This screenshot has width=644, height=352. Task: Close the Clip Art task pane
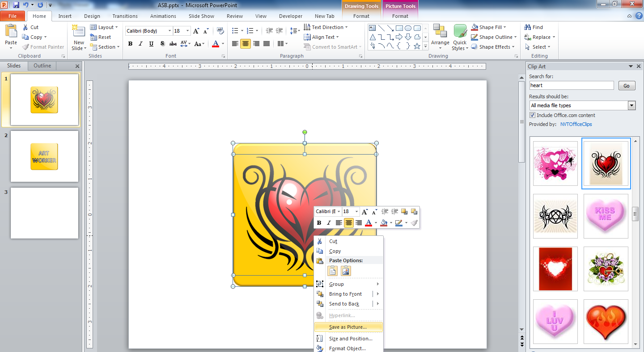[638, 66]
